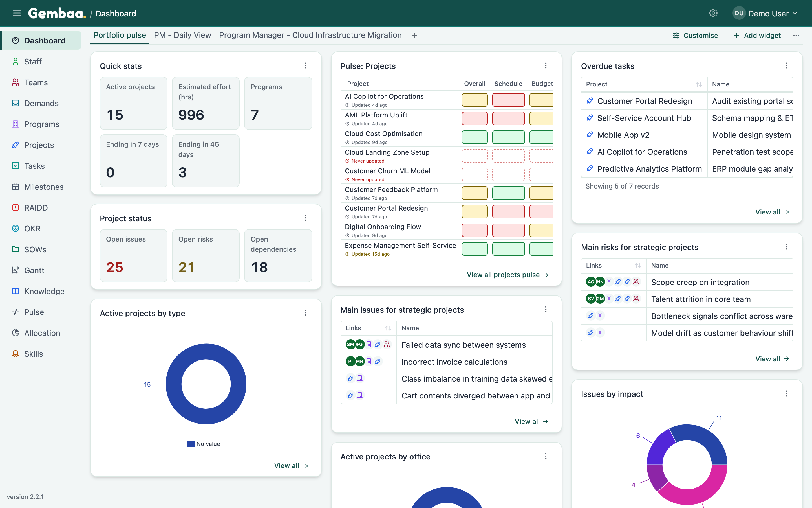Viewport: 812px width, 508px height.
Task: Open Projects in the sidebar
Action: coord(41,145)
